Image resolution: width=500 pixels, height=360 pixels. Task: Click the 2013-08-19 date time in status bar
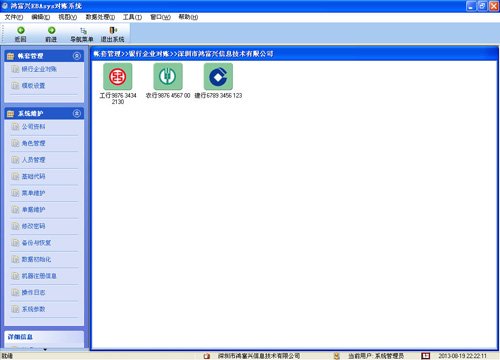pyautogui.click(x=462, y=356)
